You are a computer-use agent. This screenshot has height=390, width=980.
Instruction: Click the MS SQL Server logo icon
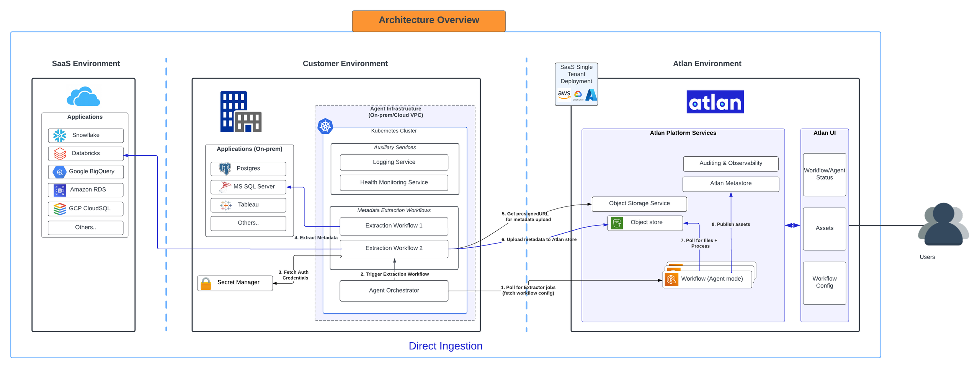tap(224, 187)
